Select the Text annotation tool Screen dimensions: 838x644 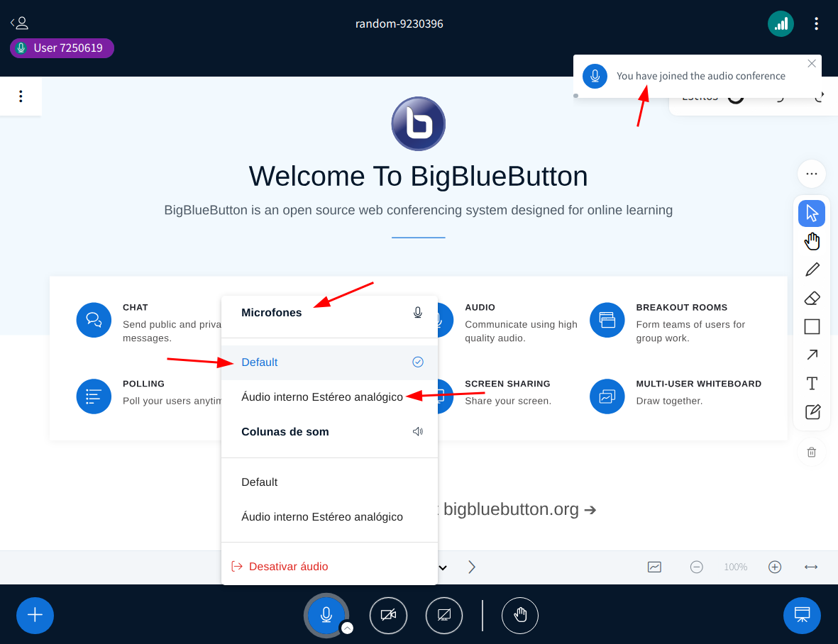tap(811, 383)
